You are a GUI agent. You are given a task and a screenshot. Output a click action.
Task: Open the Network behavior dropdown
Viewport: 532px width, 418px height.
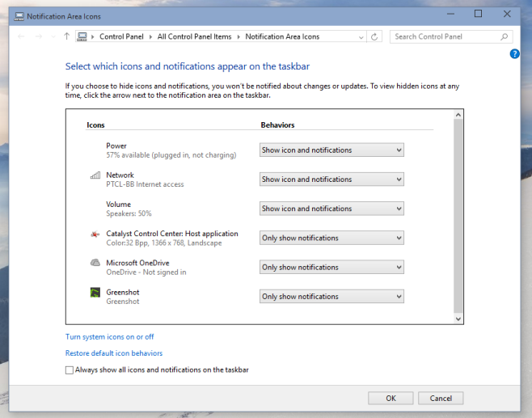(331, 179)
